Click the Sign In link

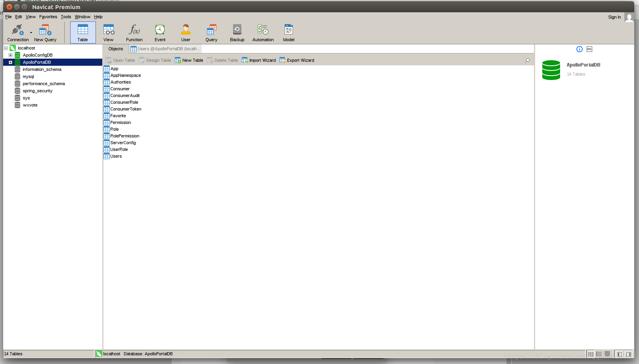click(x=614, y=17)
